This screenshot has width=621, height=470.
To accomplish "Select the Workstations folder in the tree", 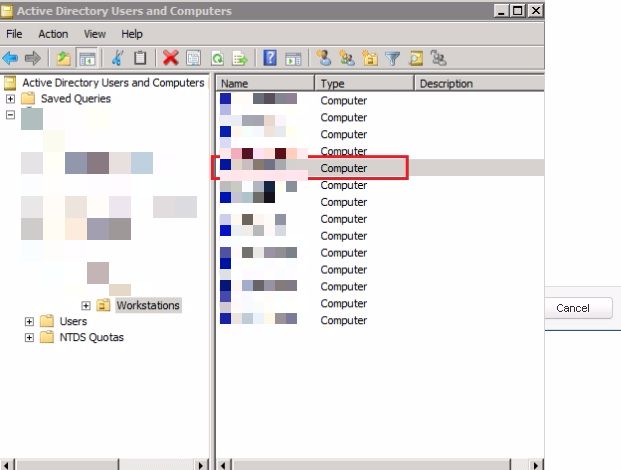I will [x=148, y=305].
